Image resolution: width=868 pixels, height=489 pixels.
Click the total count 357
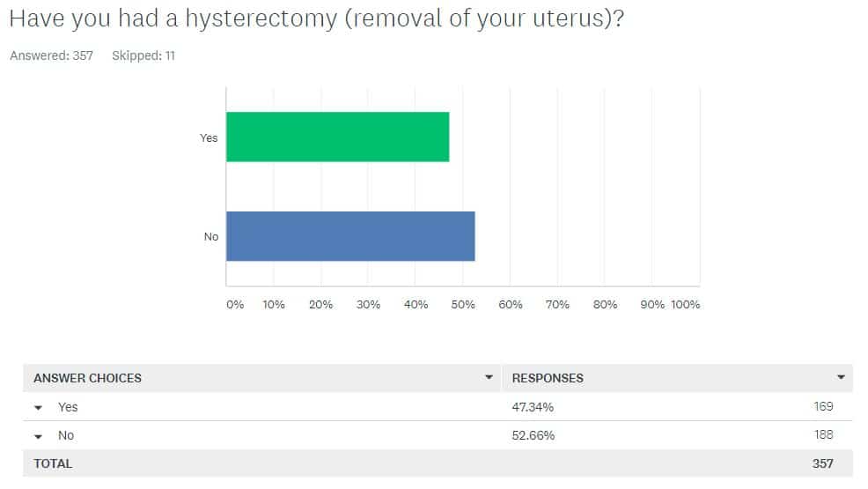pyautogui.click(x=822, y=463)
